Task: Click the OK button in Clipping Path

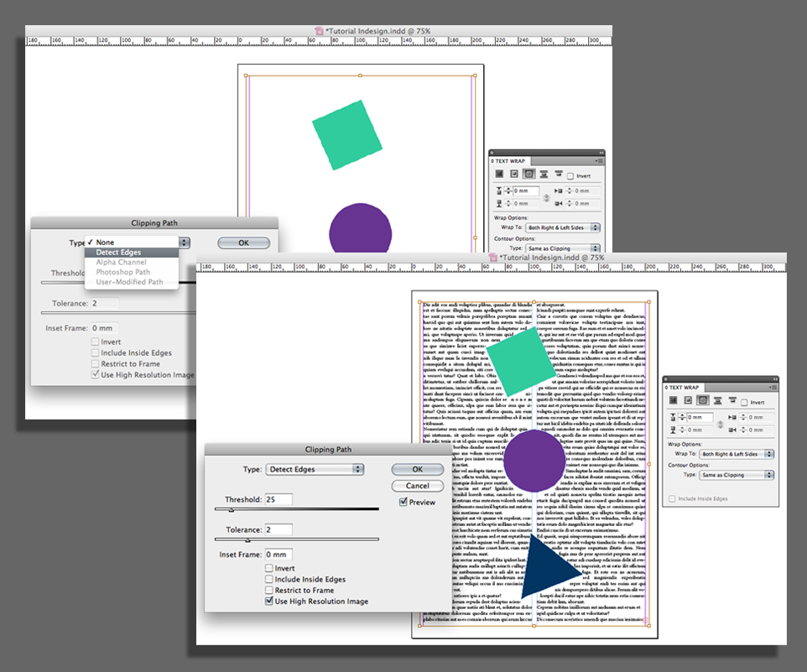Action: click(x=417, y=469)
